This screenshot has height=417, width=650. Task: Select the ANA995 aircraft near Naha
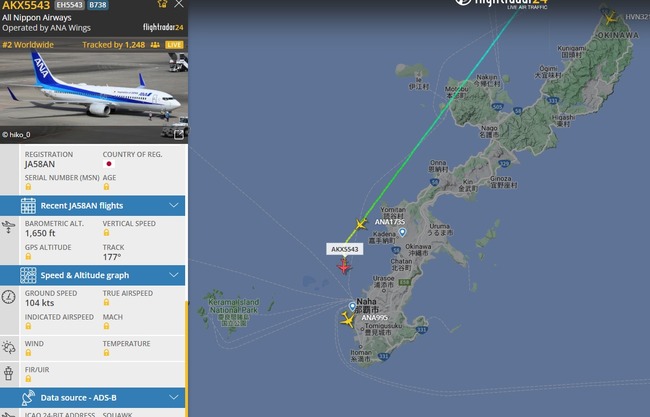click(347, 320)
